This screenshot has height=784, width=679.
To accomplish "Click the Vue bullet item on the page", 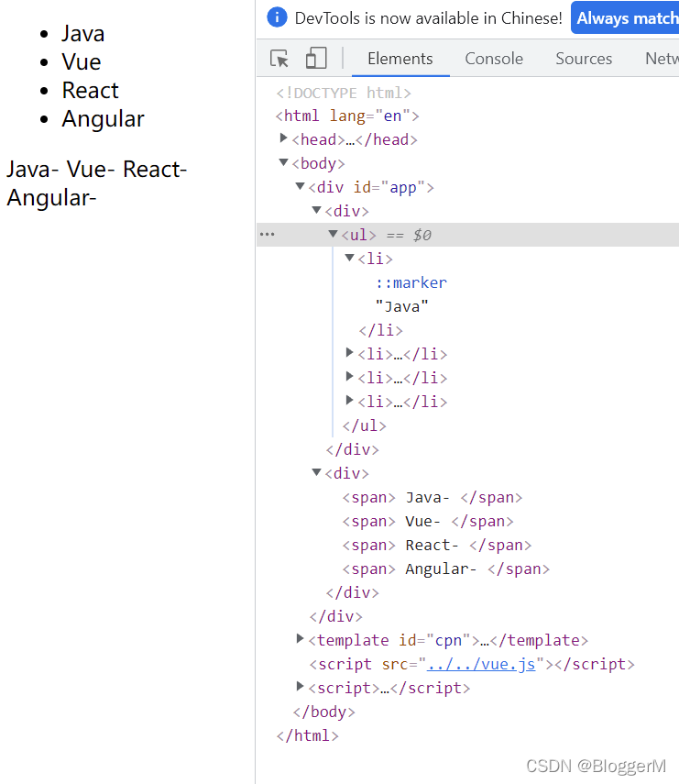I will [x=81, y=62].
